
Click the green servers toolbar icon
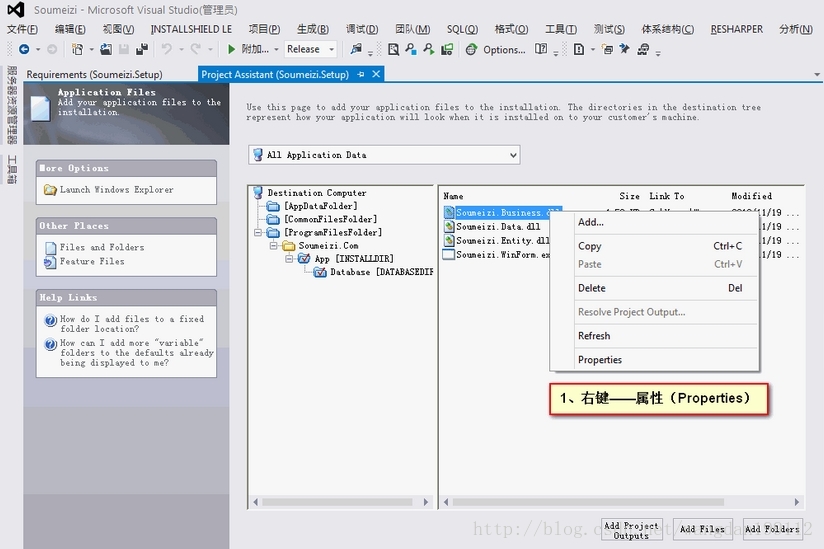click(447, 49)
